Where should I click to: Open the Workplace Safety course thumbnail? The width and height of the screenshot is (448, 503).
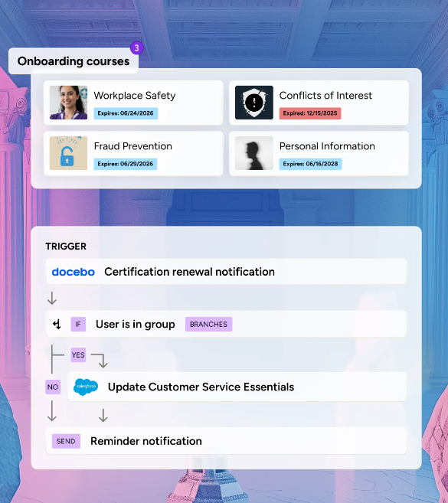(x=68, y=103)
